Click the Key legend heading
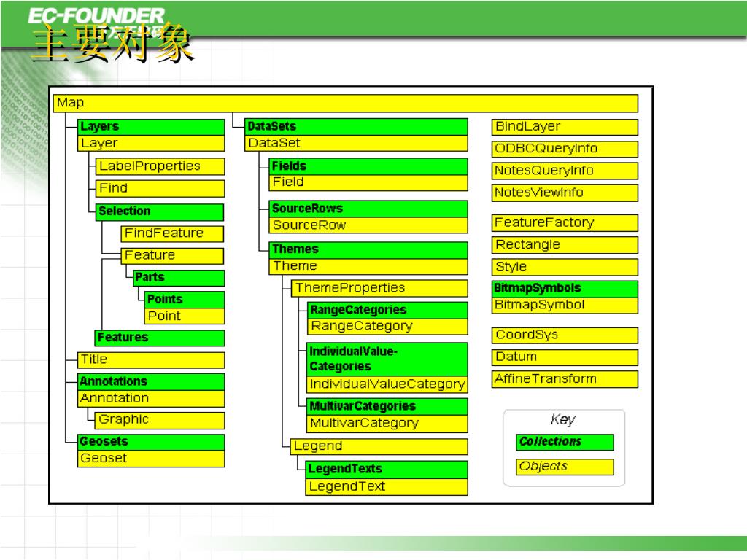This screenshot has width=747, height=560. point(563,419)
